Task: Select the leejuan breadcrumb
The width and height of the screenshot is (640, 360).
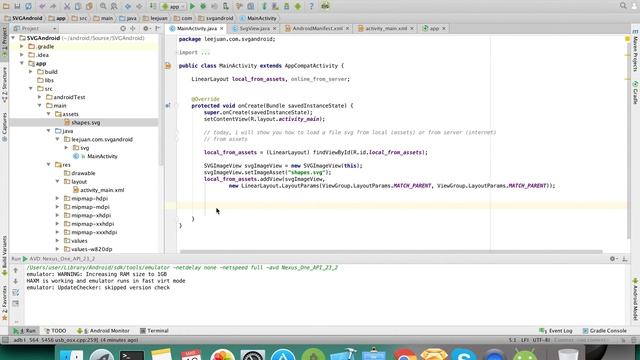Action: (155, 18)
